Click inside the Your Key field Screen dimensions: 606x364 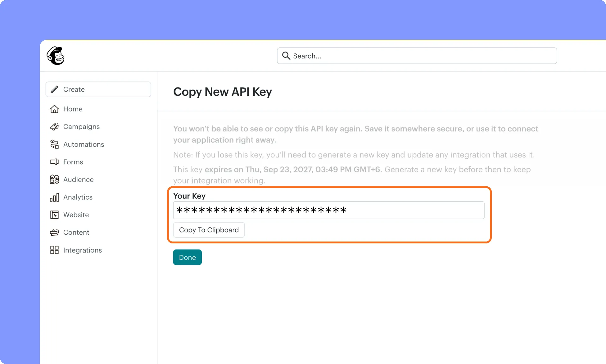click(329, 210)
